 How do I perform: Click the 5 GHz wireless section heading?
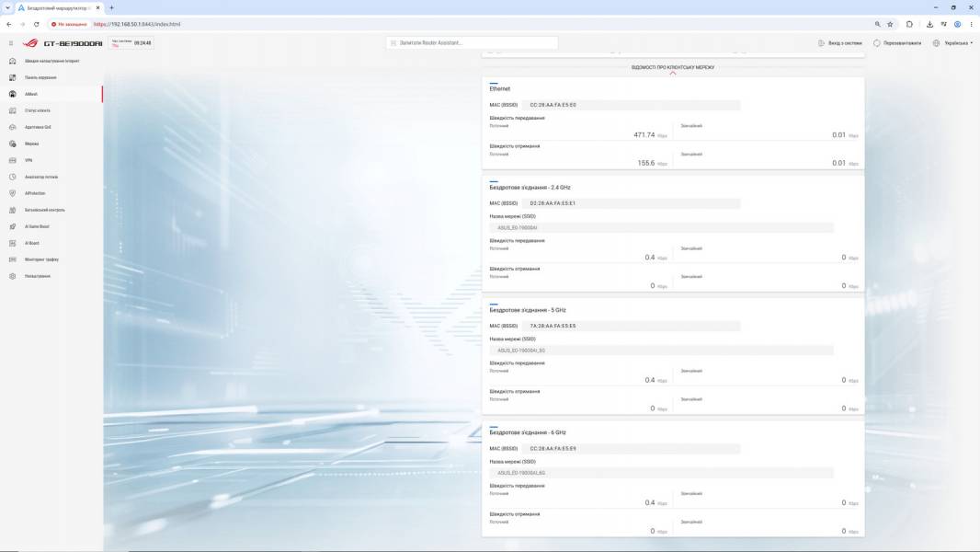pos(528,310)
